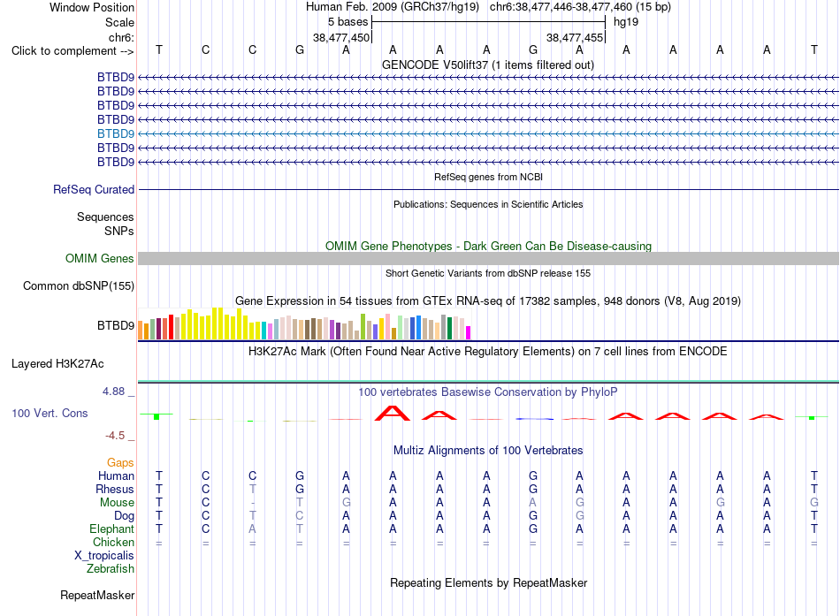Click the blue PhyloP bar under the G base

[533, 419]
